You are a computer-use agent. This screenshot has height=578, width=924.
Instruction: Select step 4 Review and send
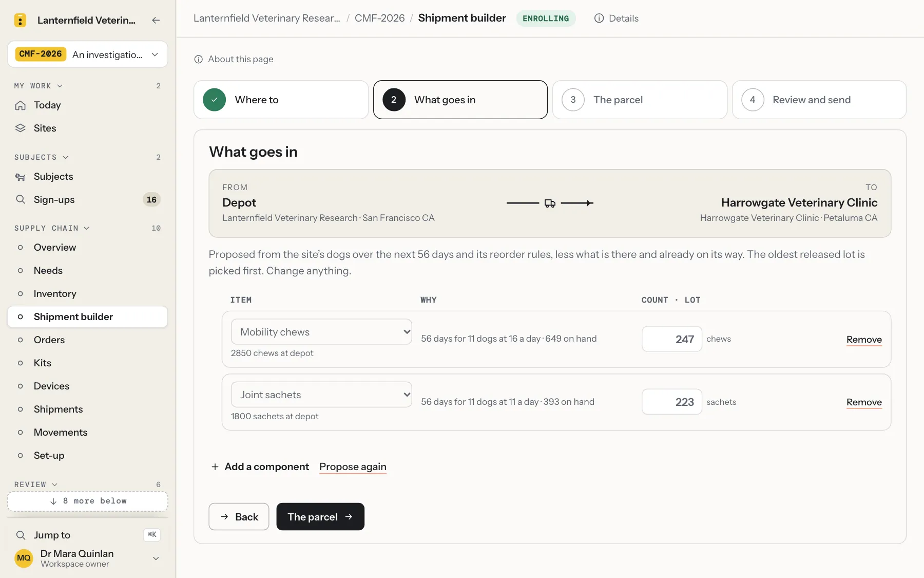pyautogui.click(x=819, y=100)
